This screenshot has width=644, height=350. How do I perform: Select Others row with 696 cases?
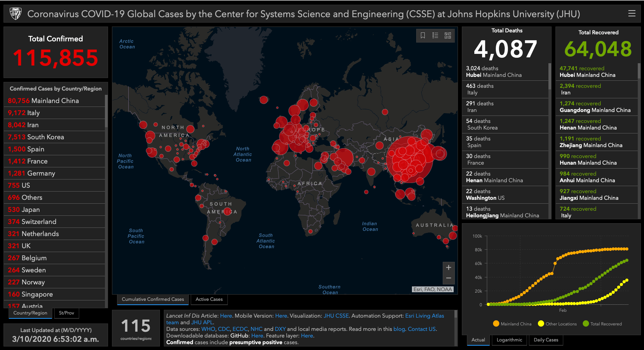point(54,197)
